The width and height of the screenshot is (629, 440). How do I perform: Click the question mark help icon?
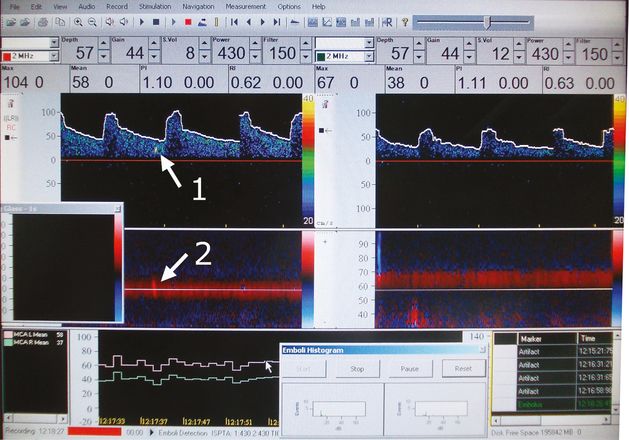tap(404, 21)
